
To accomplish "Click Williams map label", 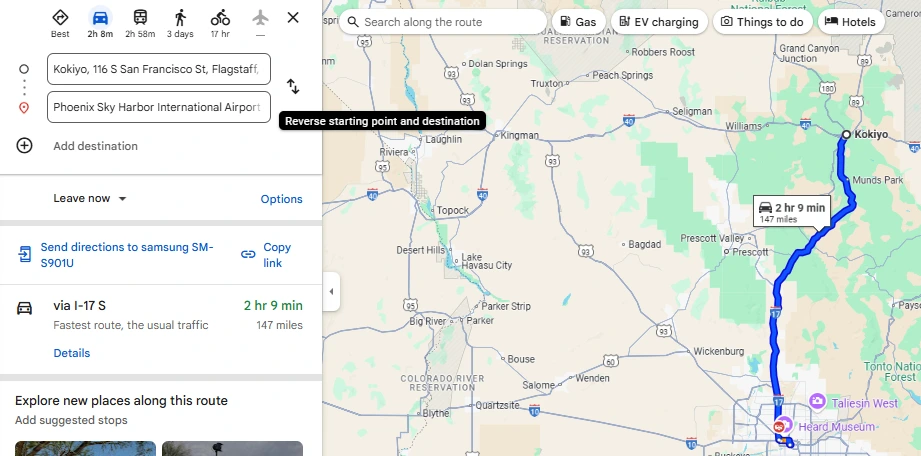I will point(743,126).
